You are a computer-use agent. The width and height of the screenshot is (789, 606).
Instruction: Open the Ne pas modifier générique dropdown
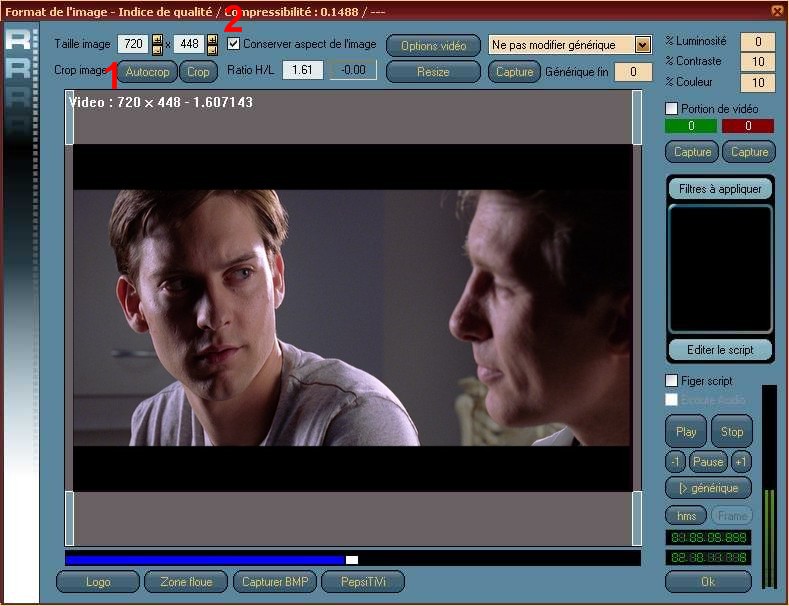click(x=642, y=45)
